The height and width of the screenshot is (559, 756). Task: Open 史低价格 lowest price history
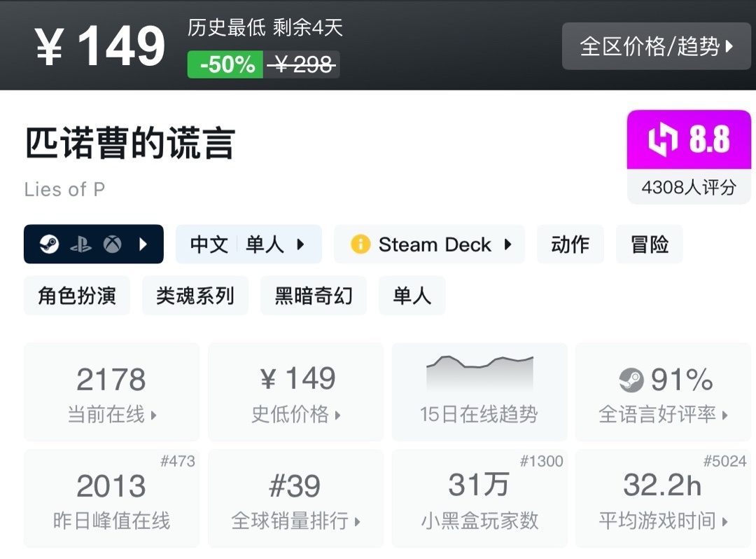(x=295, y=392)
